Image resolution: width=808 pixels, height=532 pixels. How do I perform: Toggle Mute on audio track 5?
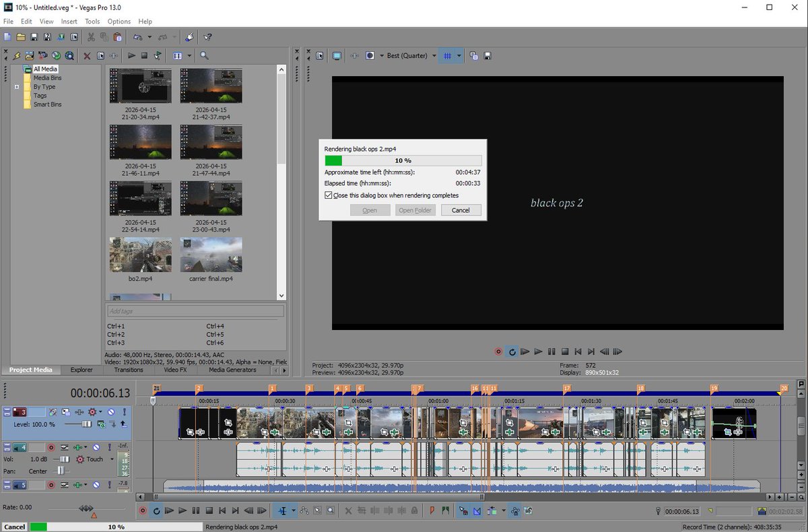coord(96,485)
